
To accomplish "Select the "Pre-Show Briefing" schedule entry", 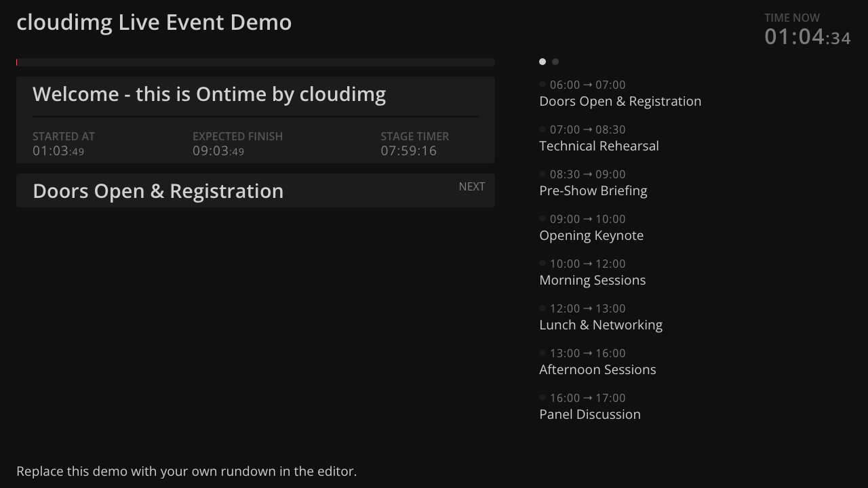I will (593, 191).
